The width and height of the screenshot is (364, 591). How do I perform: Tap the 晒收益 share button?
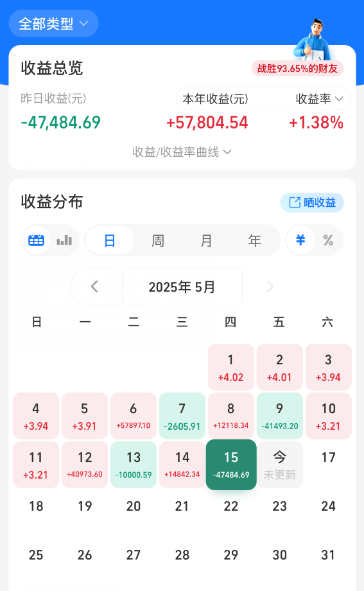pyautogui.click(x=312, y=203)
